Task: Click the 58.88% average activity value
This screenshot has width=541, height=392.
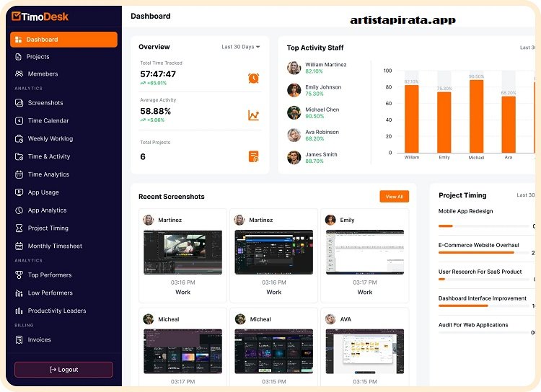Action: [156, 111]
